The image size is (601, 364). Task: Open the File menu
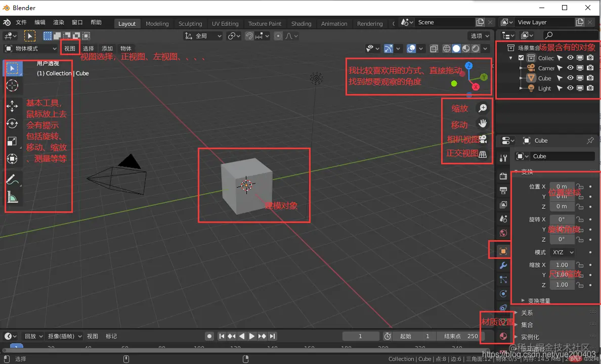[21, 23]
